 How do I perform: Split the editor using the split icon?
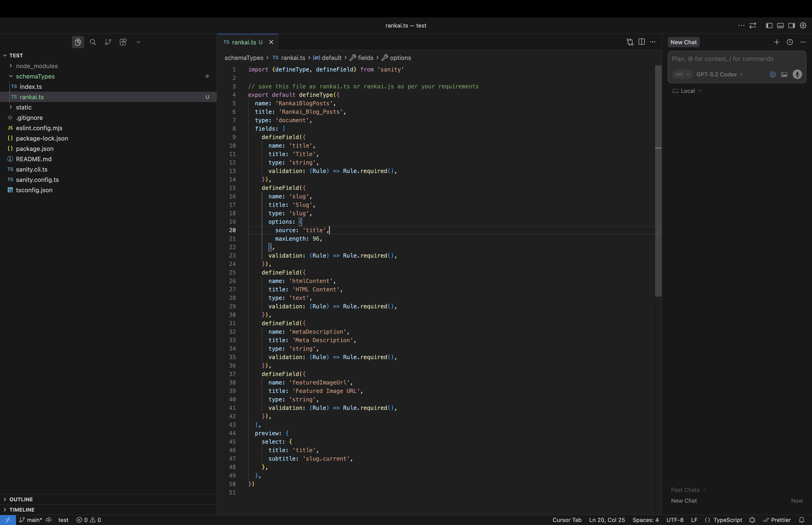point(641,42)
